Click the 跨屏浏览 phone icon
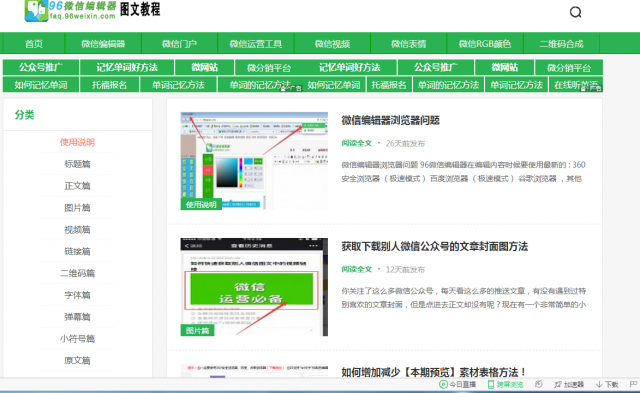 [x=491, y=384]
